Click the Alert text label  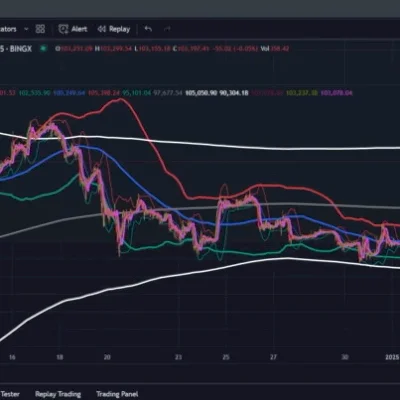click(79, 29)
